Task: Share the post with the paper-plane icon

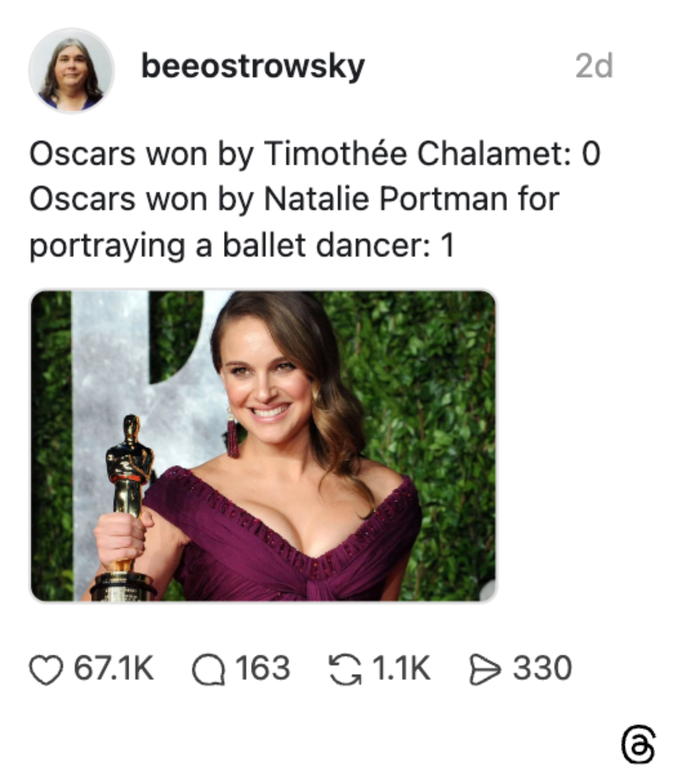Action: [x=485, y=669]
